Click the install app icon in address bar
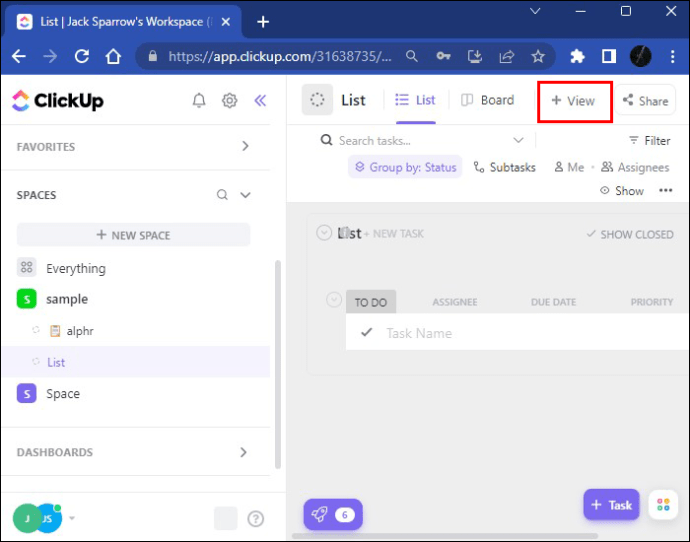Image resolution: width=690 pixels, height=542 pixels. click(x=475, y=56)
